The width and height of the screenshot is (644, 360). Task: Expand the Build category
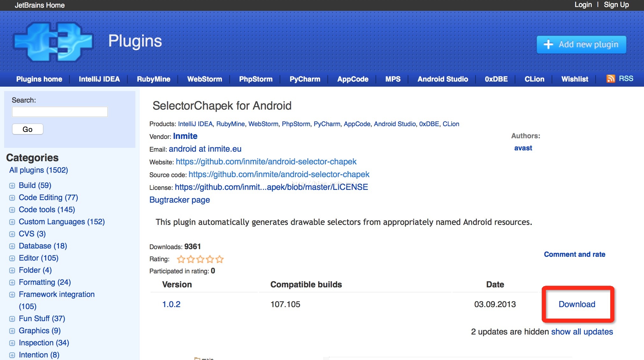click(12, 186)
